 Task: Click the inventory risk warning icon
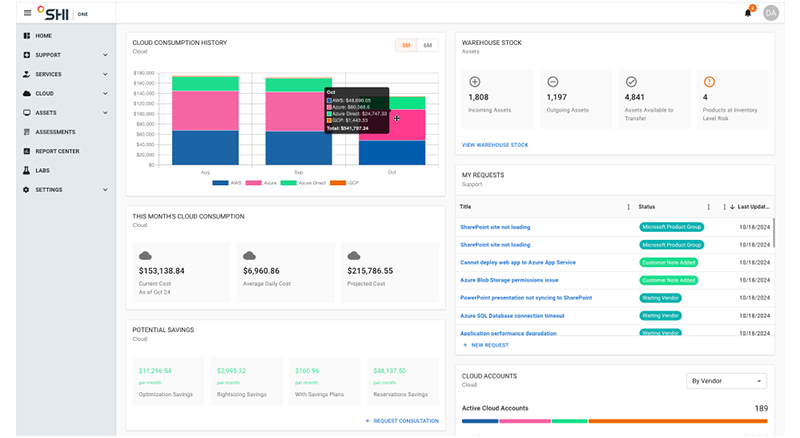pyautogui.click(x=709, y=82)
